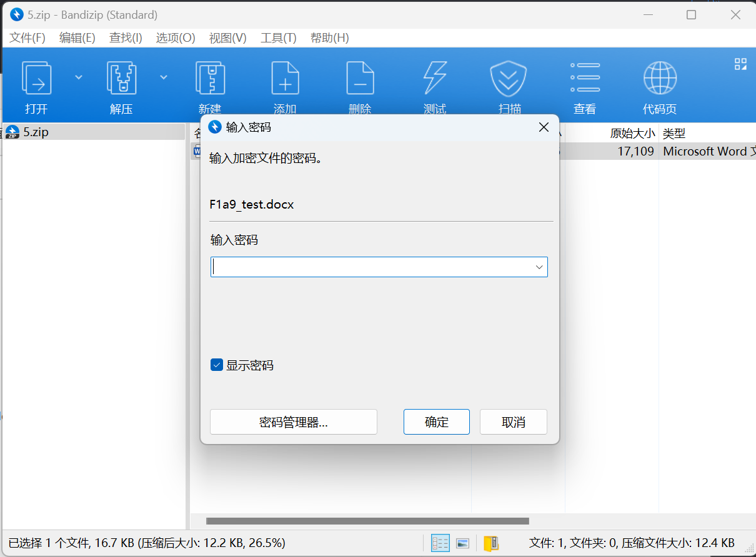Switch to details list view in status bar
Viewport: 756px width, 557px height.
[440, 543]
